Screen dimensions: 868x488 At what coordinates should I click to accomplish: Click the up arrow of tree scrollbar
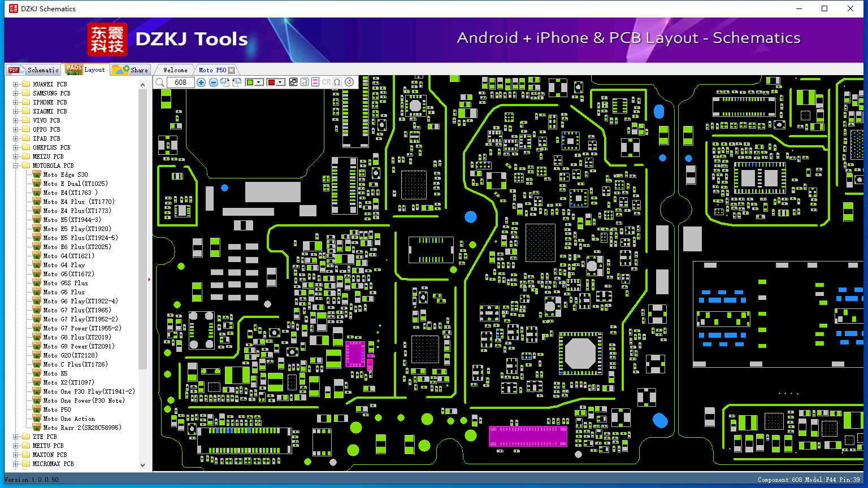point(142,85)
